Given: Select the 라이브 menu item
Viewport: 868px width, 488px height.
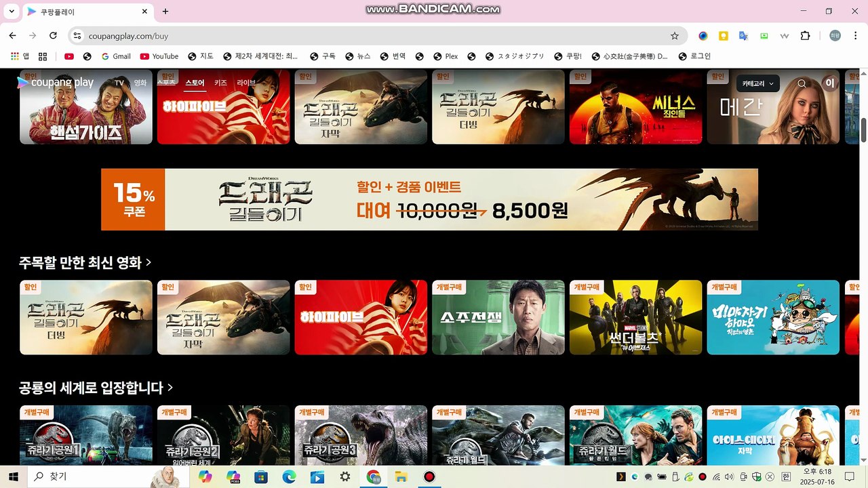Looking at the screenshot, I should (x=246, y=83).
